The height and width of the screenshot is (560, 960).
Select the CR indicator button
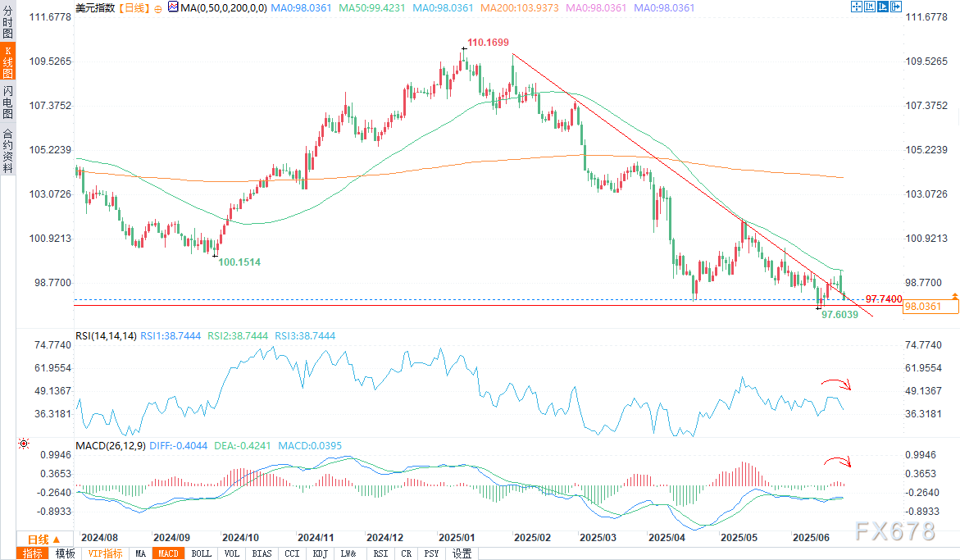pyautogui.click(x=407, y=553)
